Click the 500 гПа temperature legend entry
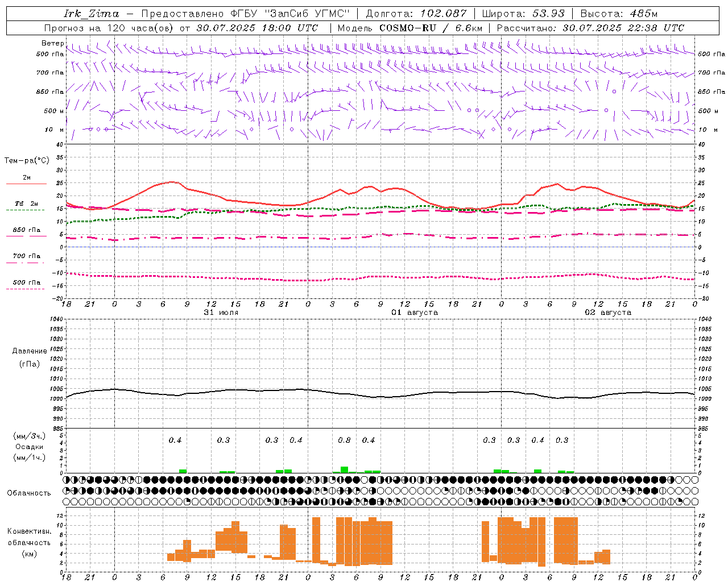728x582 pixels. (27, 282)
